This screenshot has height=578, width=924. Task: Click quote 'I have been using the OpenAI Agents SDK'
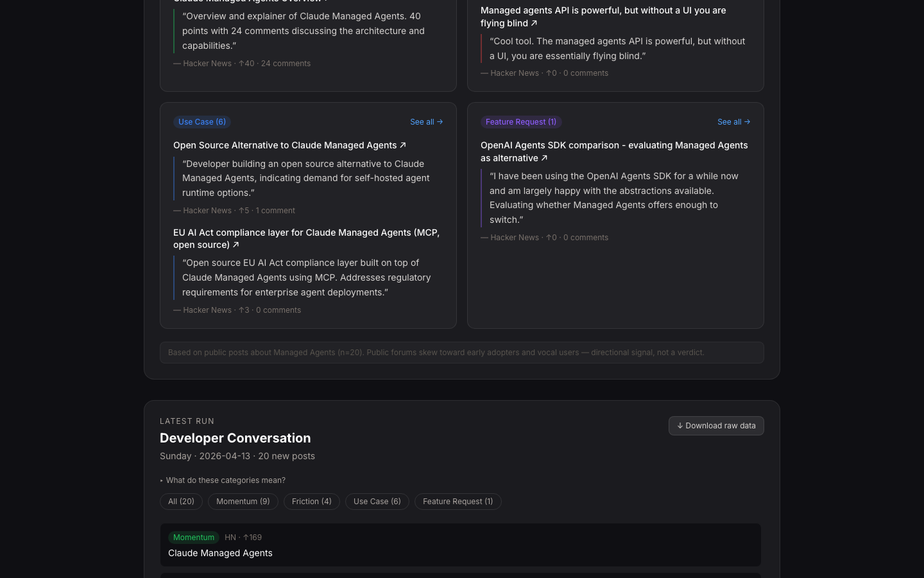(x=615, y=198)
